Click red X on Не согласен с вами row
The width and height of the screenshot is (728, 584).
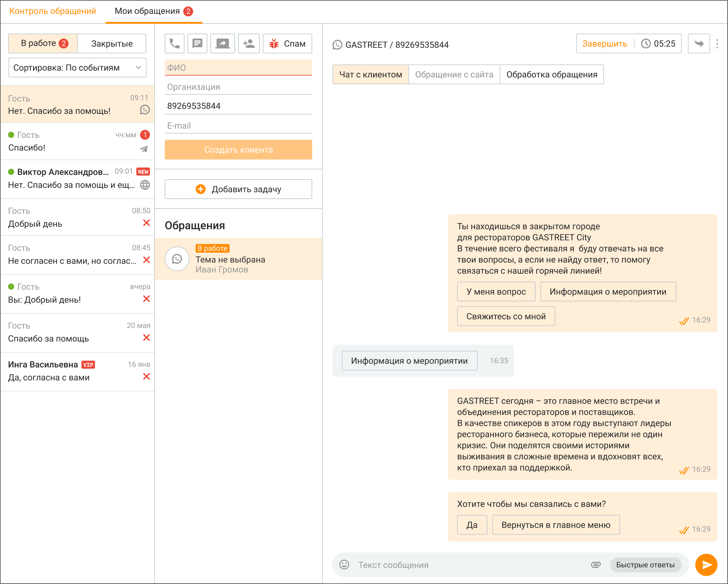146,260
